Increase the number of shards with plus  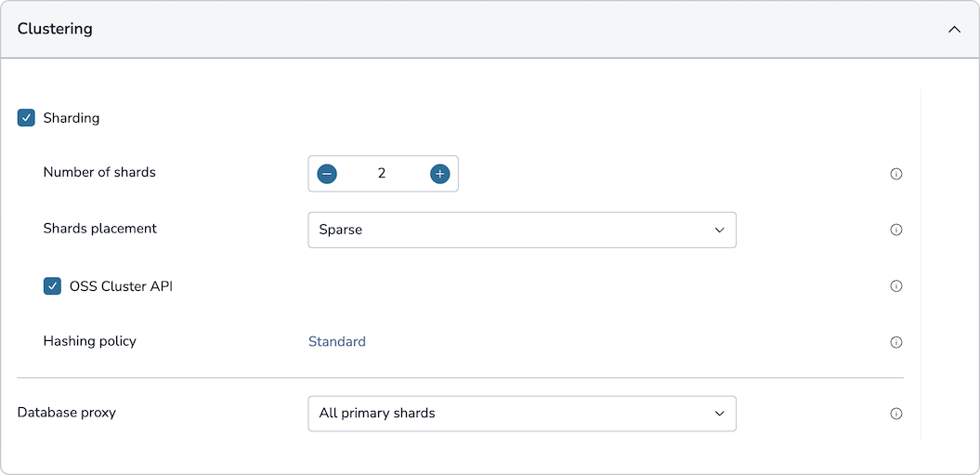[x=440, y=174]
